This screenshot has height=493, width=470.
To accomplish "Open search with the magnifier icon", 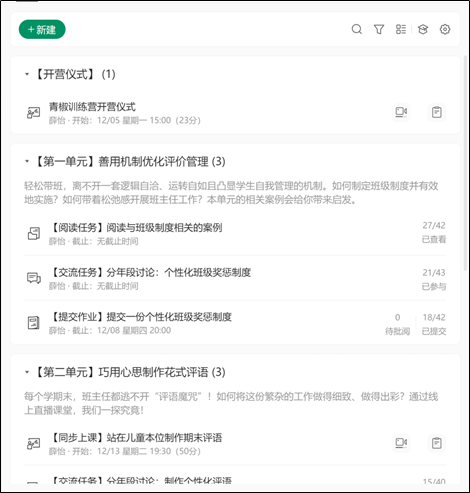I will 357,29.
